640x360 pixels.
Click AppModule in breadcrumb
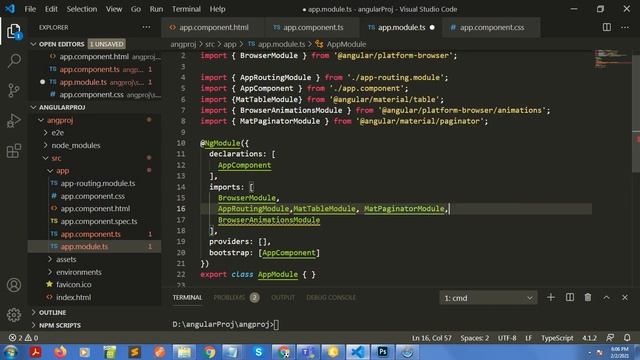[346, 44]
